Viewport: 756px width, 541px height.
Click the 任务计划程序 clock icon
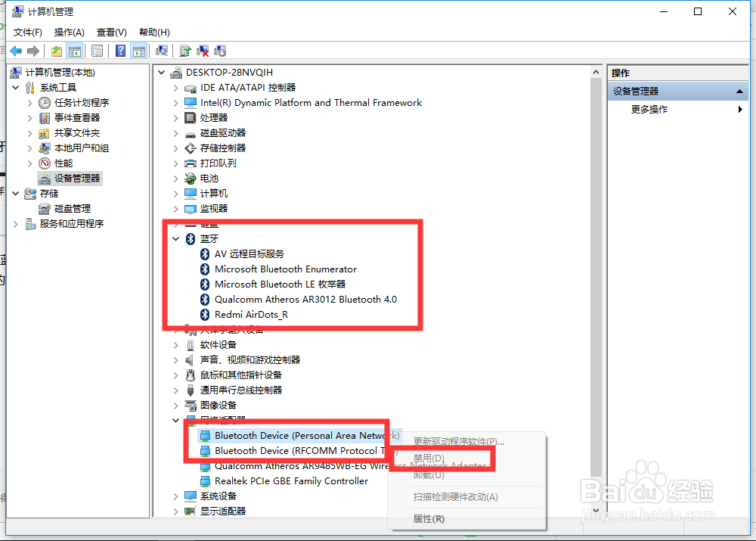[x=45, y=103]
